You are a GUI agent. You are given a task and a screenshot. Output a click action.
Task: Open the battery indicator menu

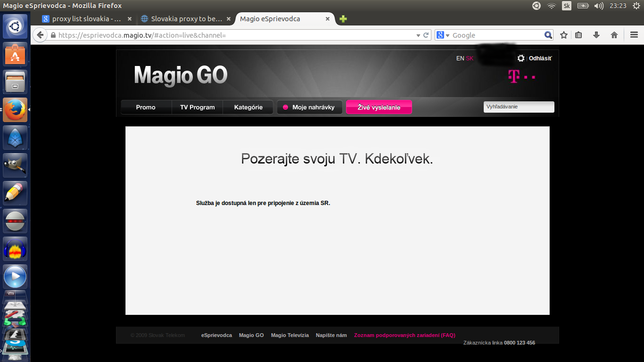pos(583,6)
